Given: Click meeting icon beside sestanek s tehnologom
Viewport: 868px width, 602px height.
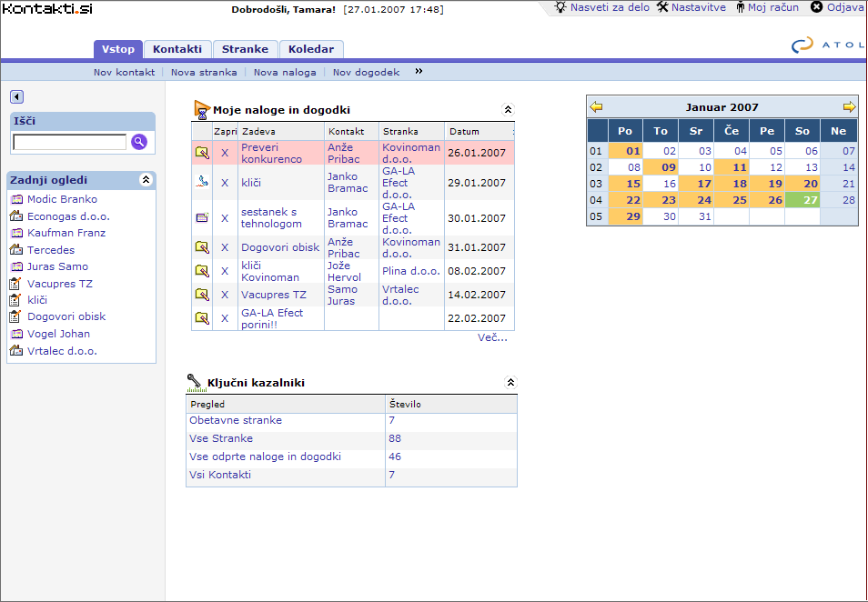Looking at the screenshot, I should (202, 218).
